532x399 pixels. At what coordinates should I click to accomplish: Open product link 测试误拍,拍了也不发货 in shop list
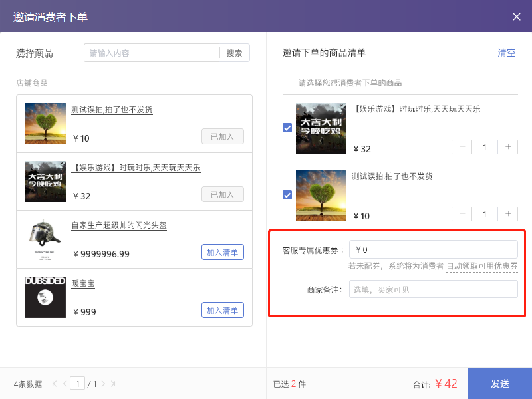pyautogui.click(x=112, y=110)
